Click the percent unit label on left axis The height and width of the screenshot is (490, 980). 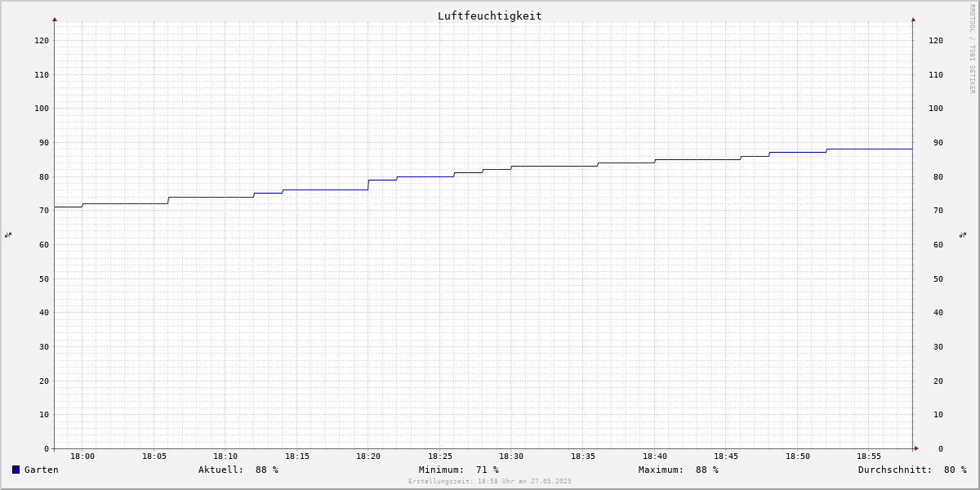tap(8, 234)
